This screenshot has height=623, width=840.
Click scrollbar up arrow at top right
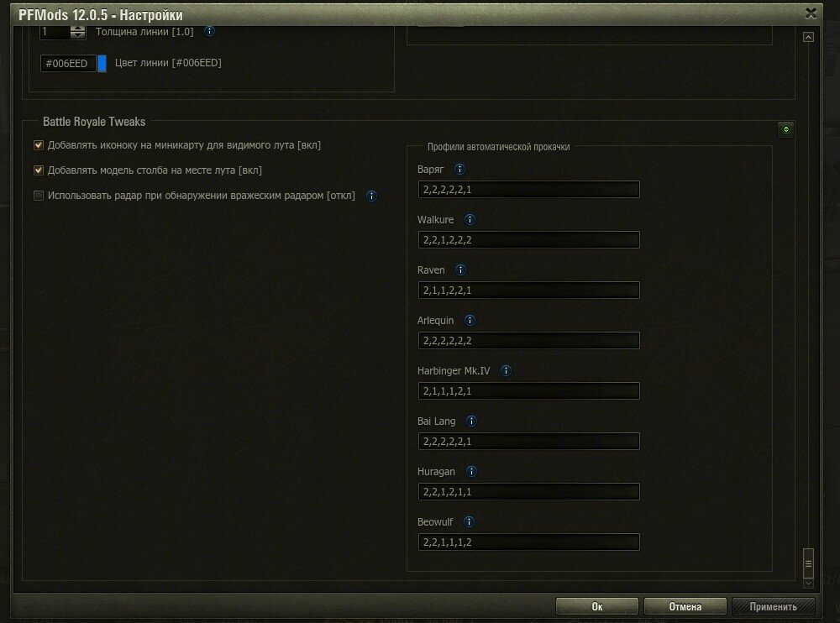[x=808, y=37]
